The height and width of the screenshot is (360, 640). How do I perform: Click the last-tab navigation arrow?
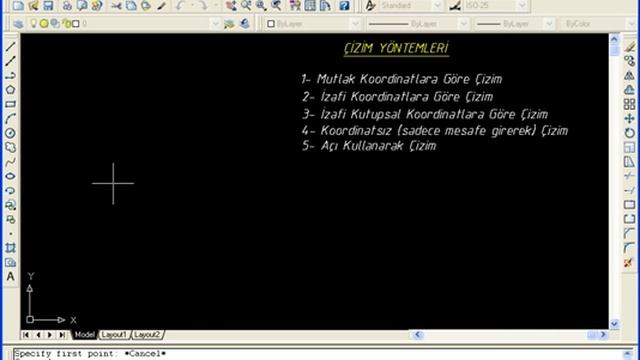click(62, 335)
